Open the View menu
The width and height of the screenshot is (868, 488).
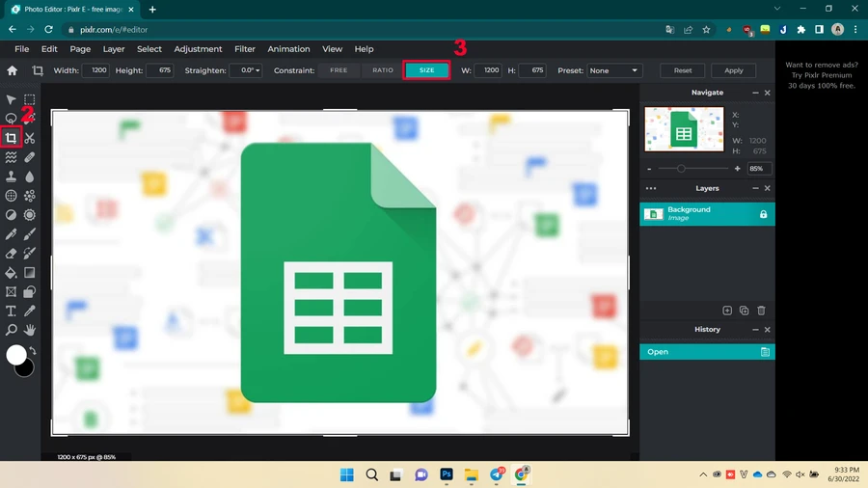(332, 48)
